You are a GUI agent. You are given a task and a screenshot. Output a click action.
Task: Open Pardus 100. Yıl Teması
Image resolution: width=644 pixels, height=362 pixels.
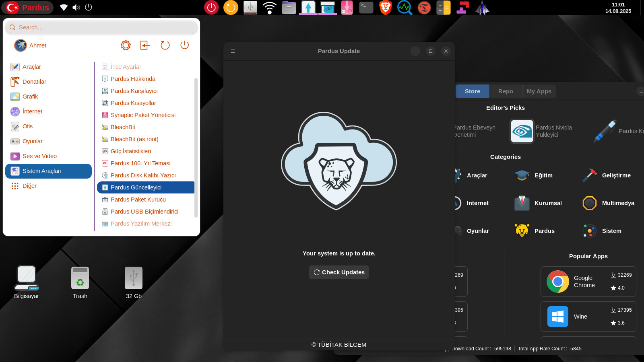(145, 163)
